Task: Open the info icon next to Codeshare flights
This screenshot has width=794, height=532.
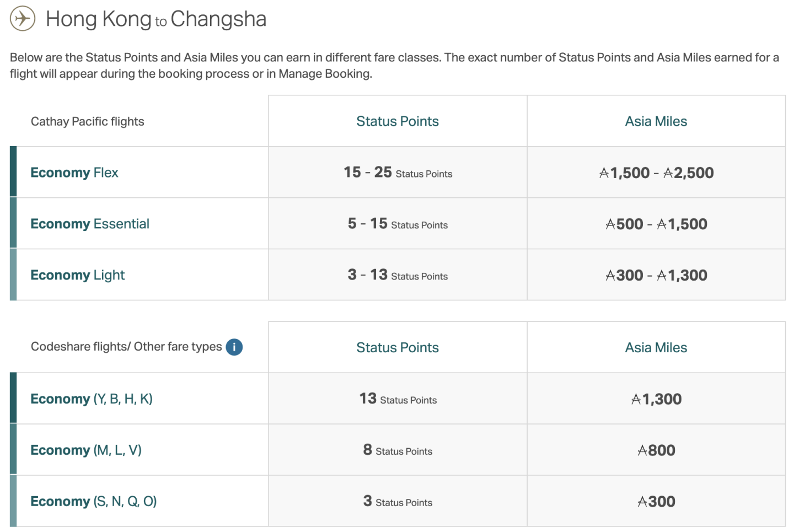Action: (x=234, y=347)
